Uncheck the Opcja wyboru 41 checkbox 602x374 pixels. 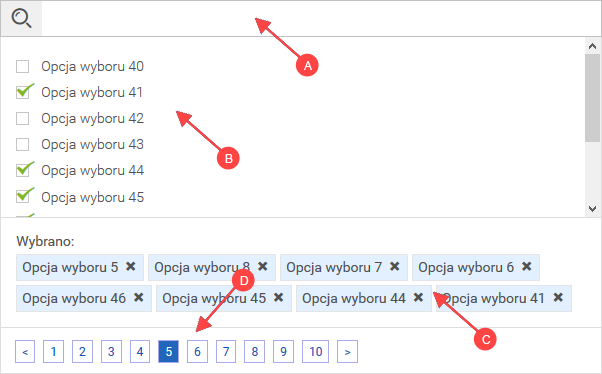coord(22,93)
